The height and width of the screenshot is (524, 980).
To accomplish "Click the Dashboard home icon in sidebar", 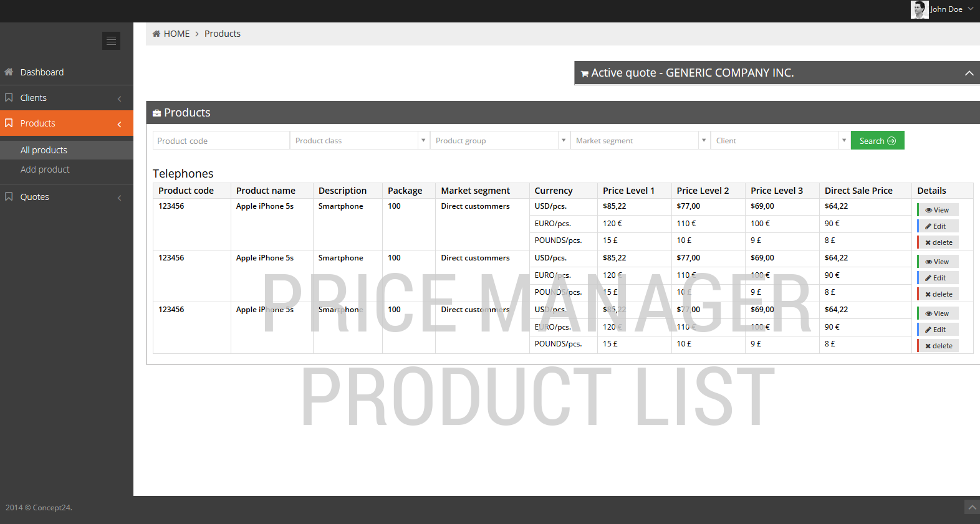I will 9,72.
